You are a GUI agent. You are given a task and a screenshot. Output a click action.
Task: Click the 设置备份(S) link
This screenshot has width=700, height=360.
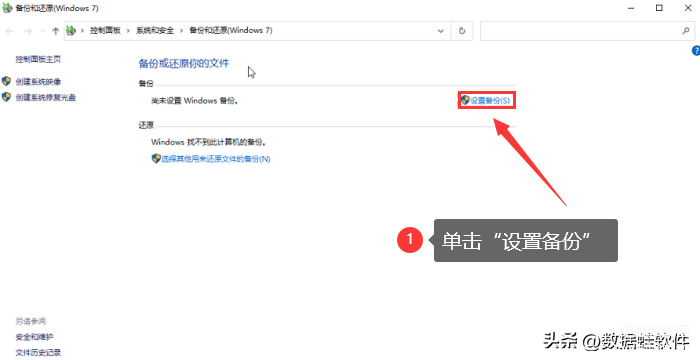point(490,100)
